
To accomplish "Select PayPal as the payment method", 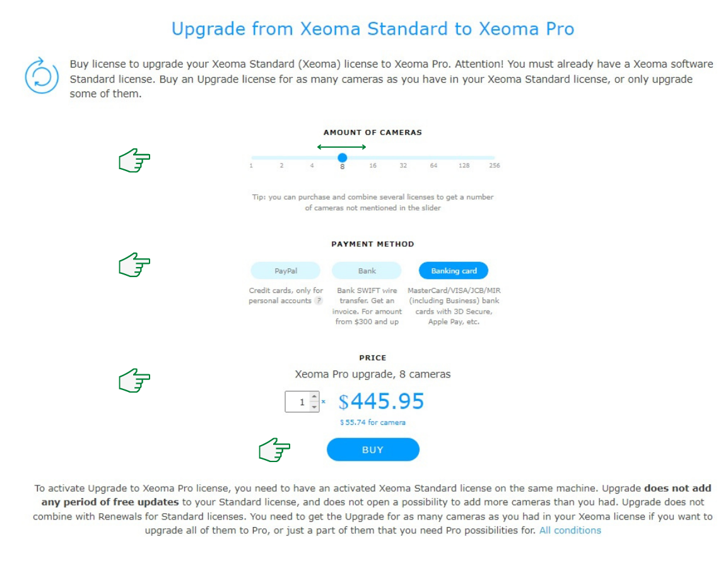I will (286, 270).
